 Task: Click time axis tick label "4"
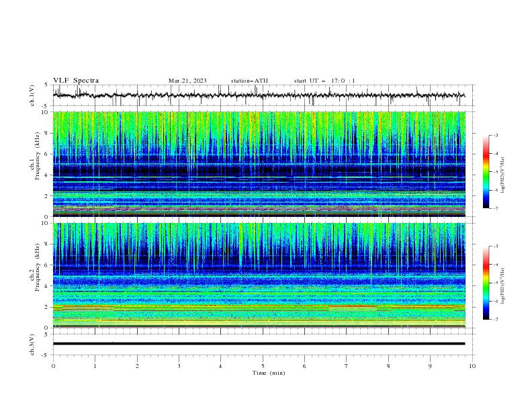tap(220, 366)
